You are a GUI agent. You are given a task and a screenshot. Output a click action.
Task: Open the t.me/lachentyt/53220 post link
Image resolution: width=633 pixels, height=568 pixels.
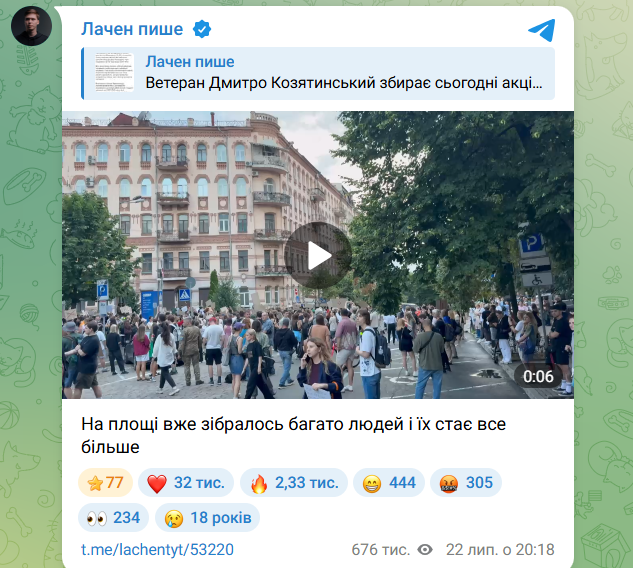click(x=157, y=549)
